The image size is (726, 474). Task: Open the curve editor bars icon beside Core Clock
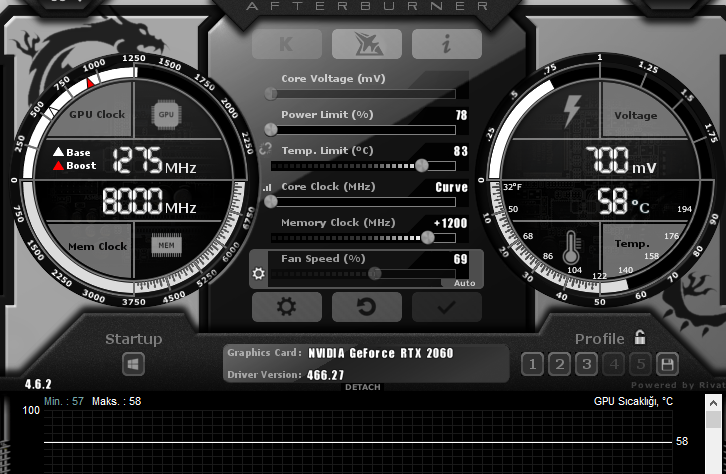[267, 187]
